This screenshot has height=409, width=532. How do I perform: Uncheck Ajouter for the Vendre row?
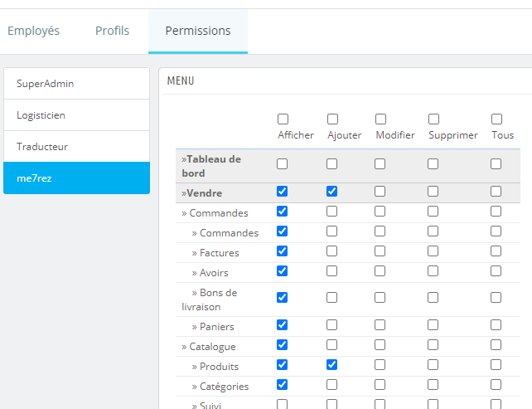coord(332,192)
